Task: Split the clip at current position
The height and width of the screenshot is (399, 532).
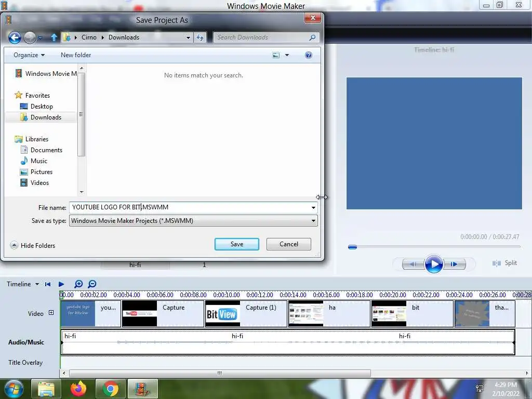Action: point(505,263)
